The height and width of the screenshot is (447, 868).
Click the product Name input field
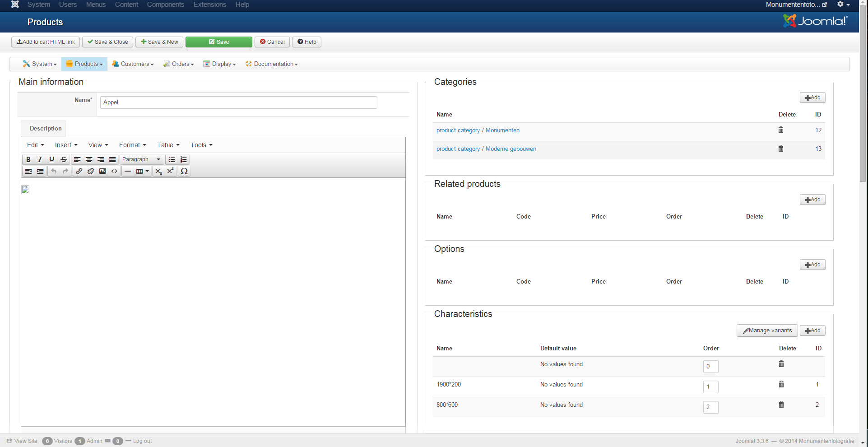tap(238, 102)
